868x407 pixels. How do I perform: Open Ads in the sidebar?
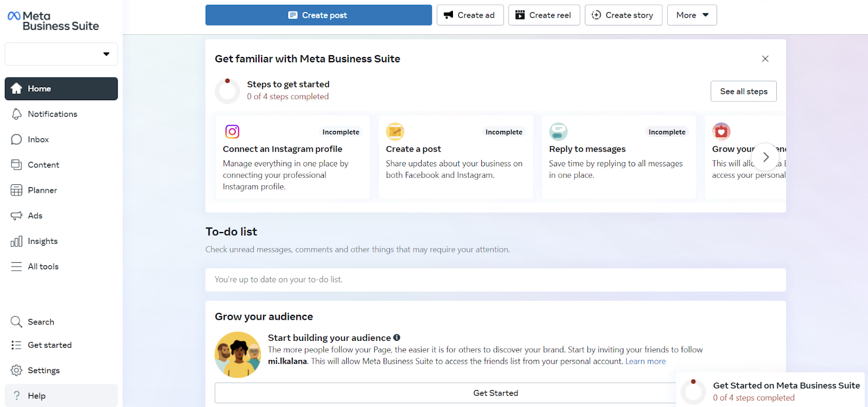pyautogui.click(x=61, y=216)
